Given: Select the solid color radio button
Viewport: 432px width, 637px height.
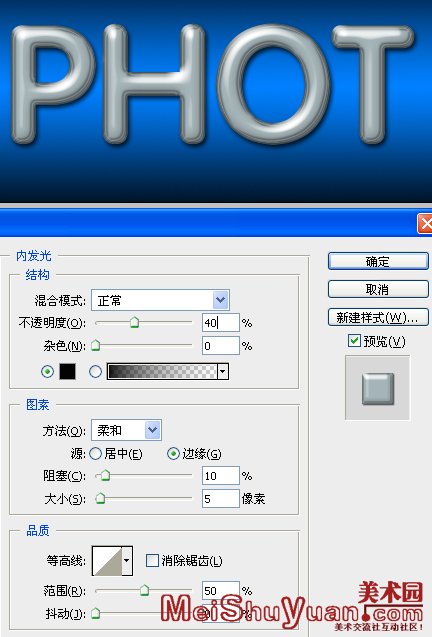Looking at the screenshot, I should 48,371.
